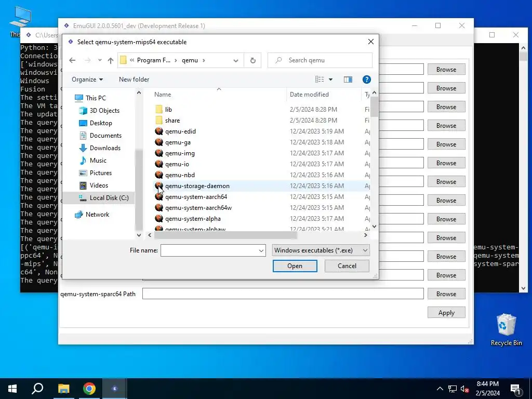Select the qemu-io application icon
The width and height of the screenshot is (532, 399).
(x=159, y=164)
